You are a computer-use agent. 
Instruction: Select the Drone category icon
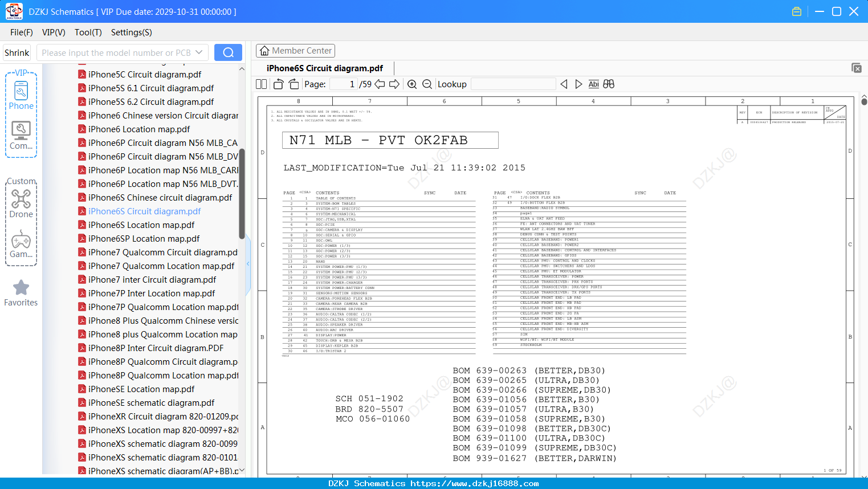click(x=21, y=203)
